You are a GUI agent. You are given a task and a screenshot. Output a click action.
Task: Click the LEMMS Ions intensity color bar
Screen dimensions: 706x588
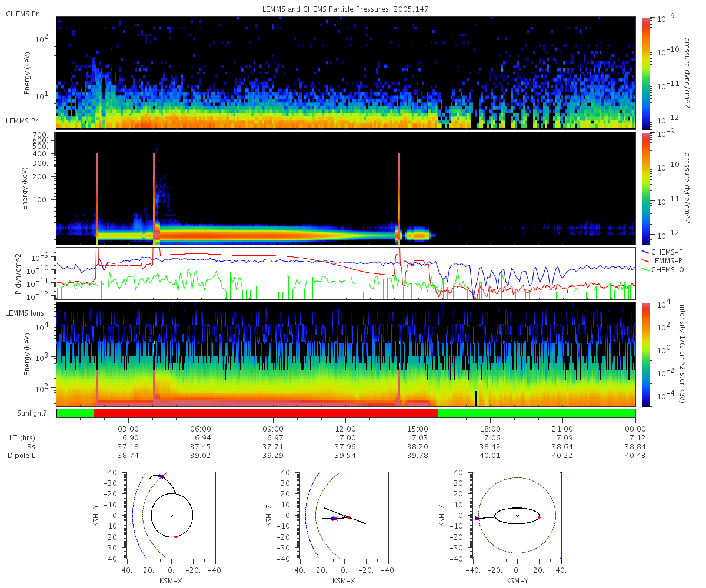[647, 353]
